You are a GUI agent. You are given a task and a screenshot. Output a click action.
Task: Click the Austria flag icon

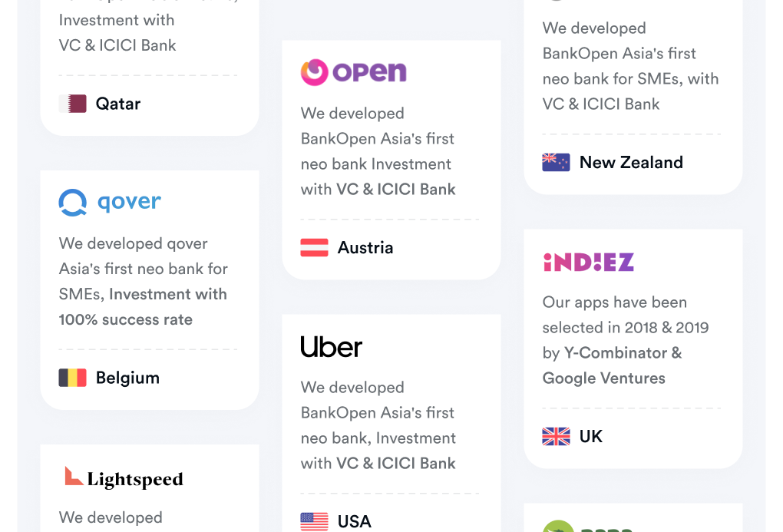(x=315, y=247)
